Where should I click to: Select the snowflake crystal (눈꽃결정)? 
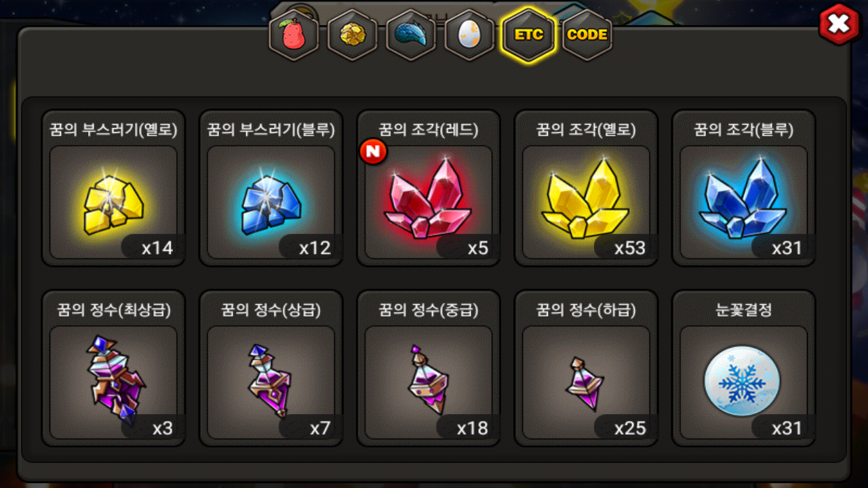click(743, 369)
